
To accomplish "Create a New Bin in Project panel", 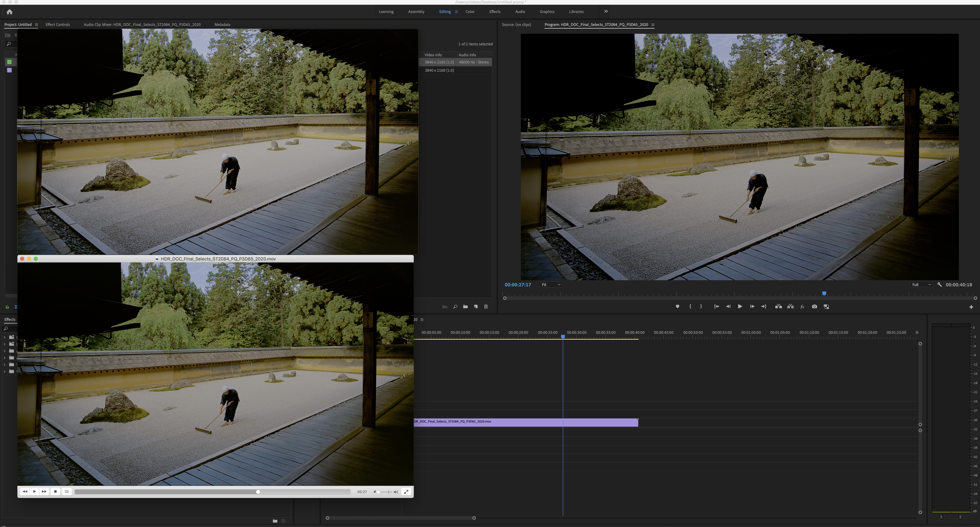I will pos(465,307).
